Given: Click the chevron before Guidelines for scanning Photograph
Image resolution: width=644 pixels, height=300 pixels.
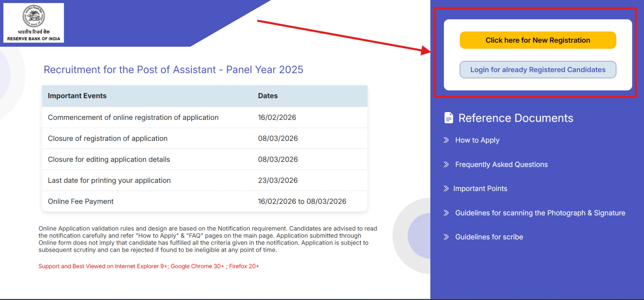Looking at the screenshot, I should pyautogui.click(x=446, y=213).
